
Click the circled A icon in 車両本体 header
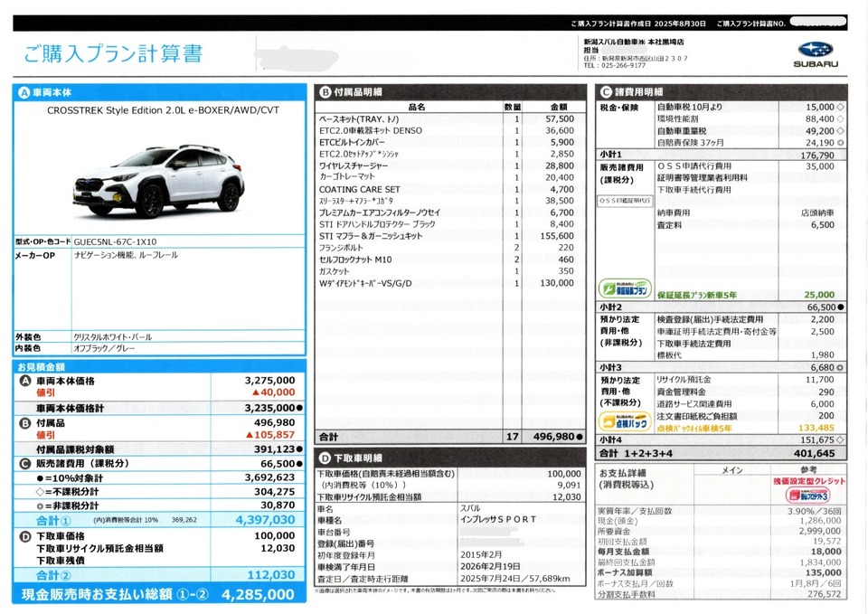pos(24,93)
